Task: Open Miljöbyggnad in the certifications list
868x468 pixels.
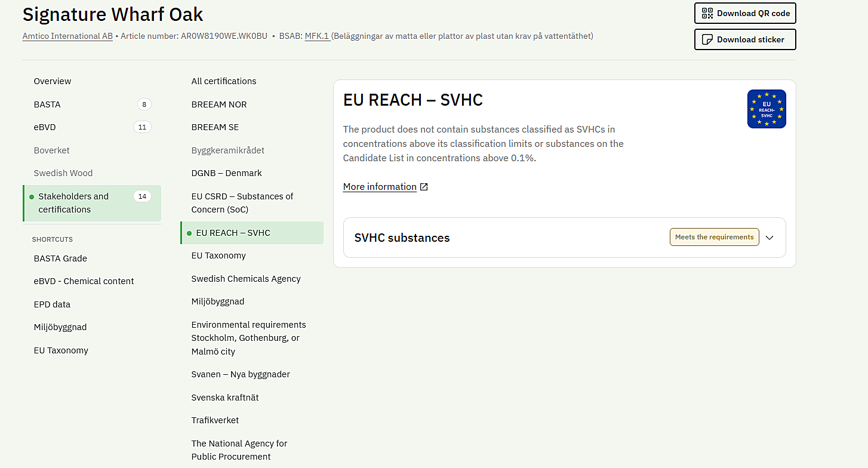Action: point(218,301)
